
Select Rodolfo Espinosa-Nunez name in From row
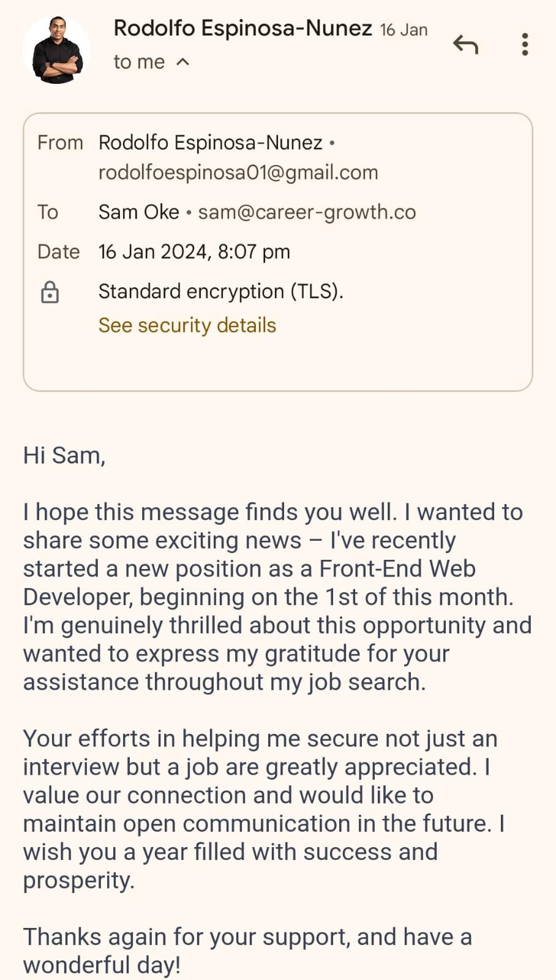[x=210, y=143]
